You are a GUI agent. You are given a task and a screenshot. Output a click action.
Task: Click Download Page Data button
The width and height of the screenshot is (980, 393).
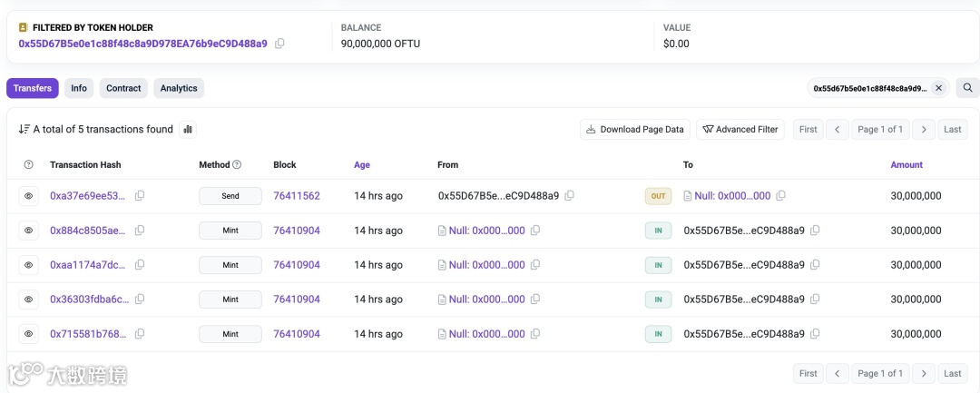635,129
